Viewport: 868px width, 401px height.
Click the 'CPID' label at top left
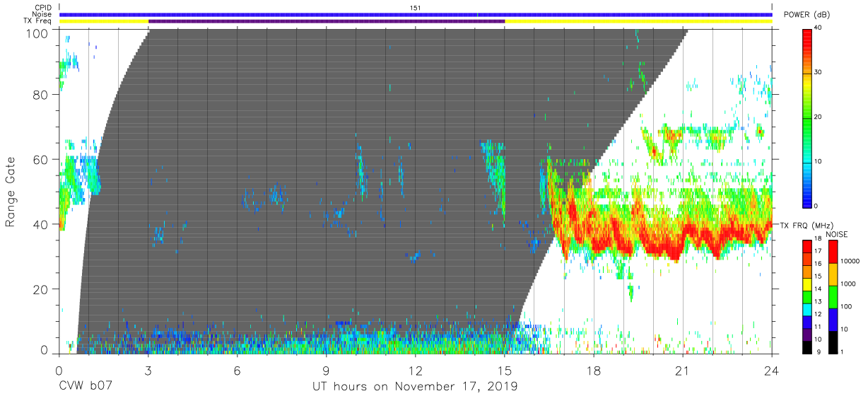pos(44,8)
